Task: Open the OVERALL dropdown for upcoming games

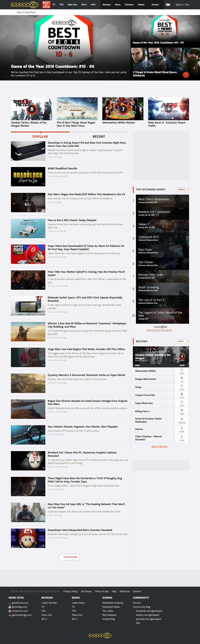Action: click(183, 189)
